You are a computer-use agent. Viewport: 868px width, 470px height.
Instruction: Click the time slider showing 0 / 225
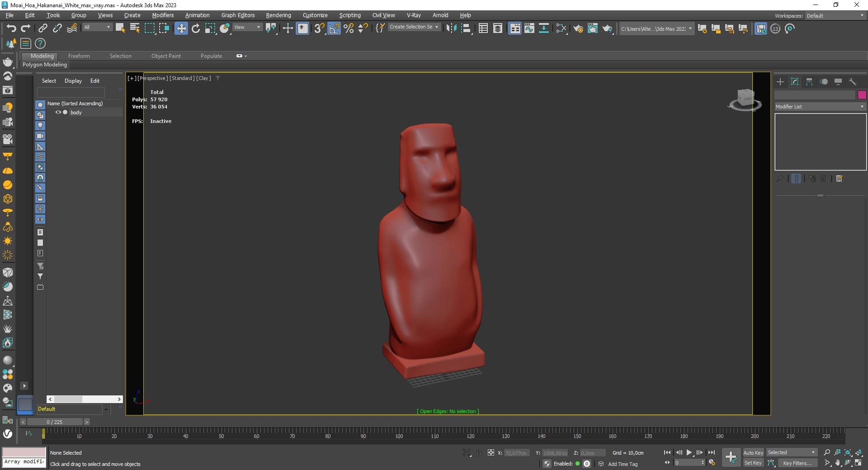coord(55,422)
